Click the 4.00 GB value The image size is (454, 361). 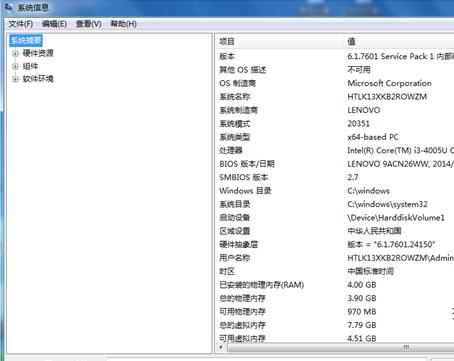tap(362, 285)
